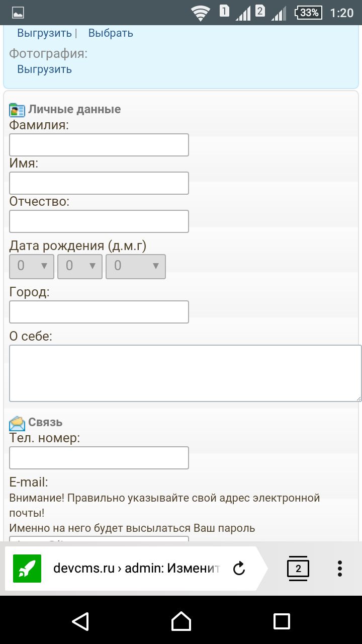Click the top Выгрузить link
The image size is (362, 644).
[44, 33]
